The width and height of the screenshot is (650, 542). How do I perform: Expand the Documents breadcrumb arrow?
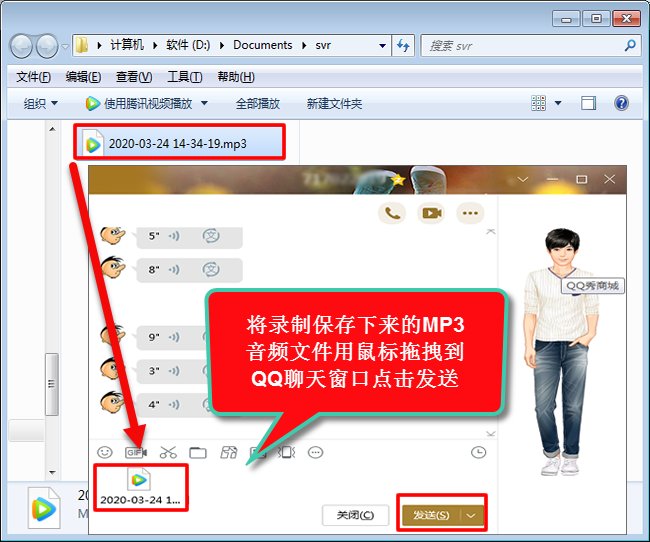pyautogui.click(x=304, y=46)
